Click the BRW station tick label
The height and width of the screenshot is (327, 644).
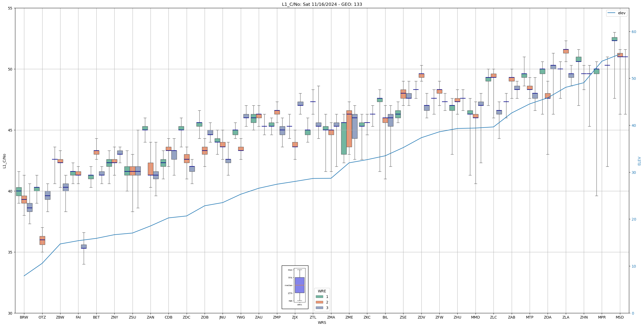pyautogui.click(x=24, y=317)
